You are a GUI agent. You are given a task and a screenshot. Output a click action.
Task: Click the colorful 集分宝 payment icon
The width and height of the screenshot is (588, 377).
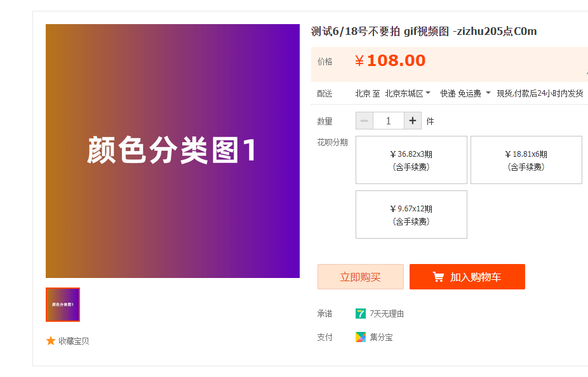point(361,337)
